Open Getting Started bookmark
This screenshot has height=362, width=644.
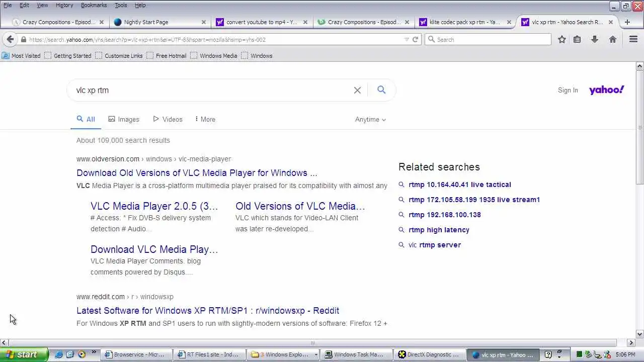68,56
